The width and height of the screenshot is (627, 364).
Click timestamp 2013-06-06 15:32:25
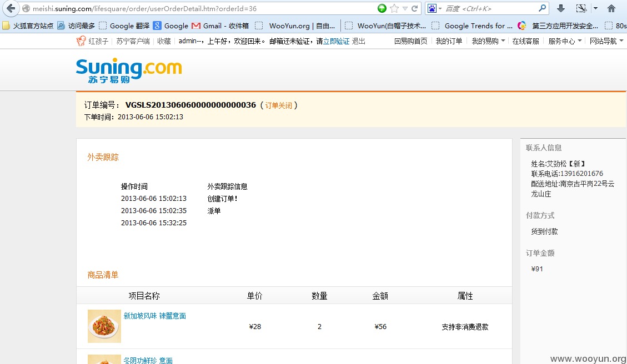(153, 223)
